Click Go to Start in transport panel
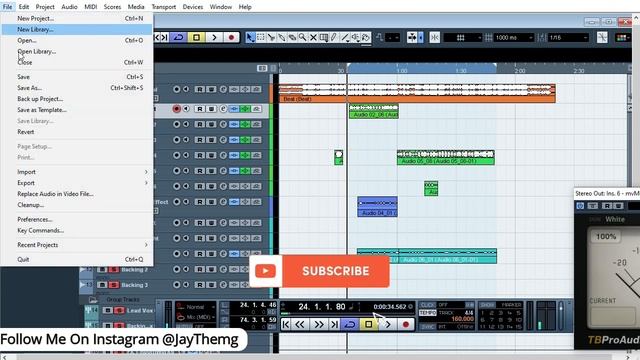The image size is (640, 360). [x=286, y=324]
